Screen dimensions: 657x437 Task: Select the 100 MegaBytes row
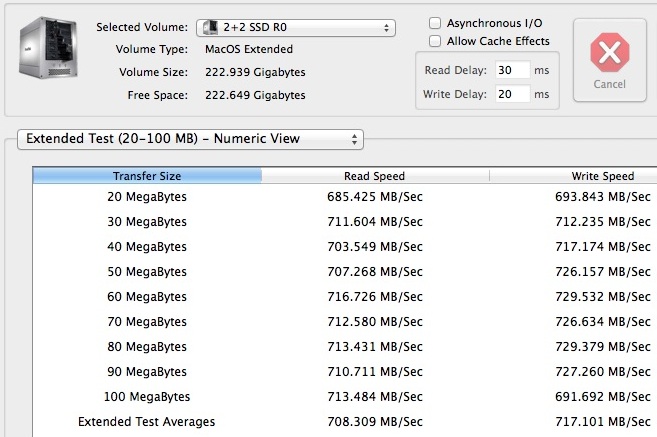point(147,397)
